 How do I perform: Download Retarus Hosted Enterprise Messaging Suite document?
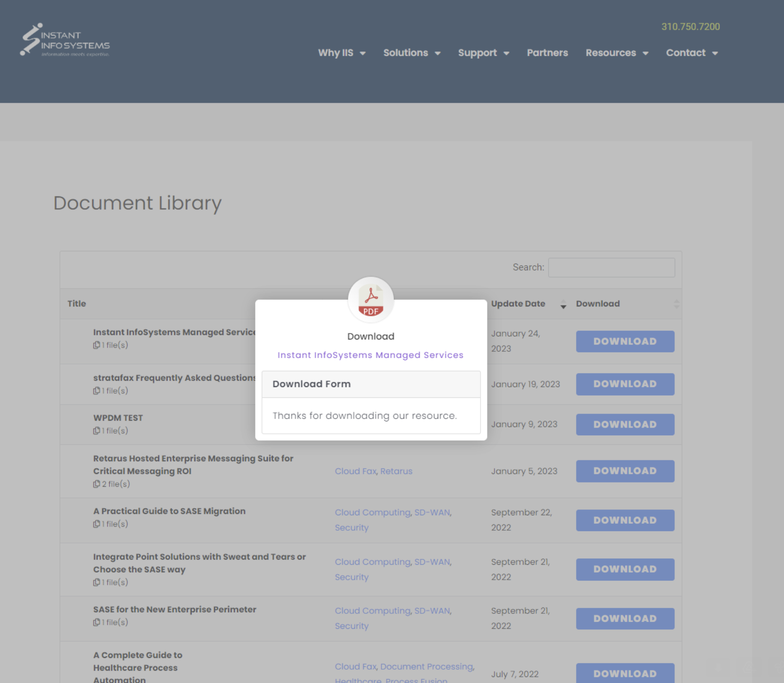tap(625, 471)
